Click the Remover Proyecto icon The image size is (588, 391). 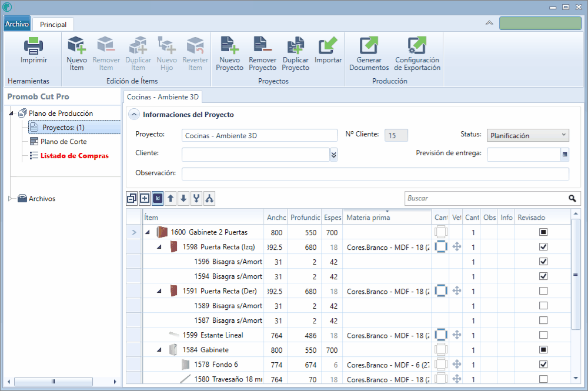coord(262,45)
